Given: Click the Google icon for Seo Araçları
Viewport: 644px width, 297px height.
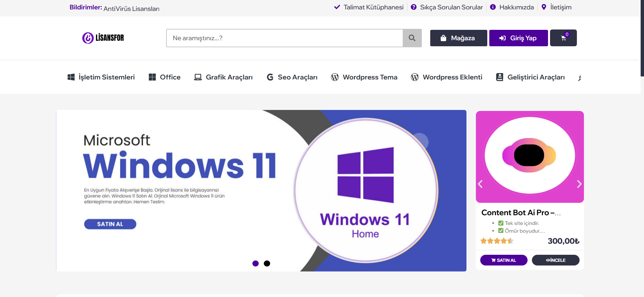Looking at the screenshot, I should [x=270, y=77].
